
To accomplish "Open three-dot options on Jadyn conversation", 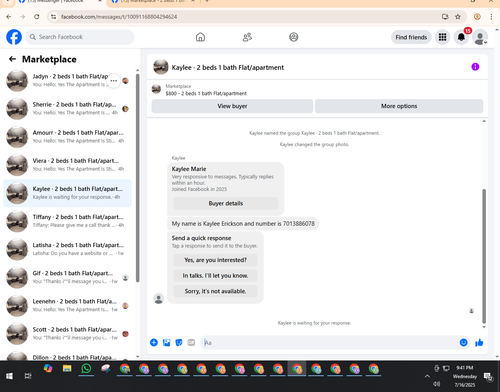I will (114, 81).
